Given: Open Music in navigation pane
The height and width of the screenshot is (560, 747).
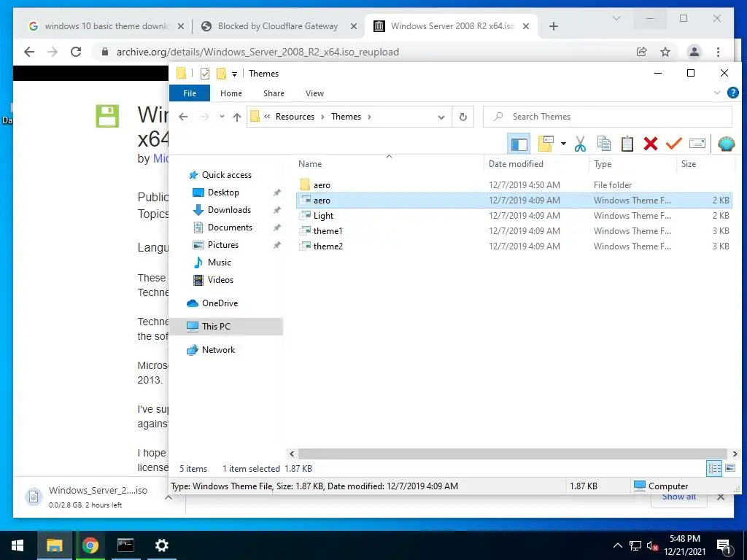Looking at the screenshot, I should coord(219,262).
